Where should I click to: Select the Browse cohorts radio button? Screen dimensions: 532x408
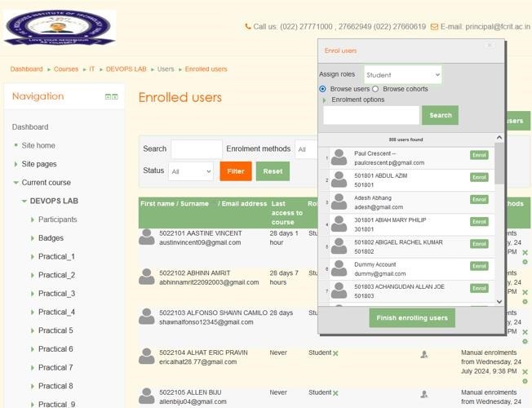(375, 89)
